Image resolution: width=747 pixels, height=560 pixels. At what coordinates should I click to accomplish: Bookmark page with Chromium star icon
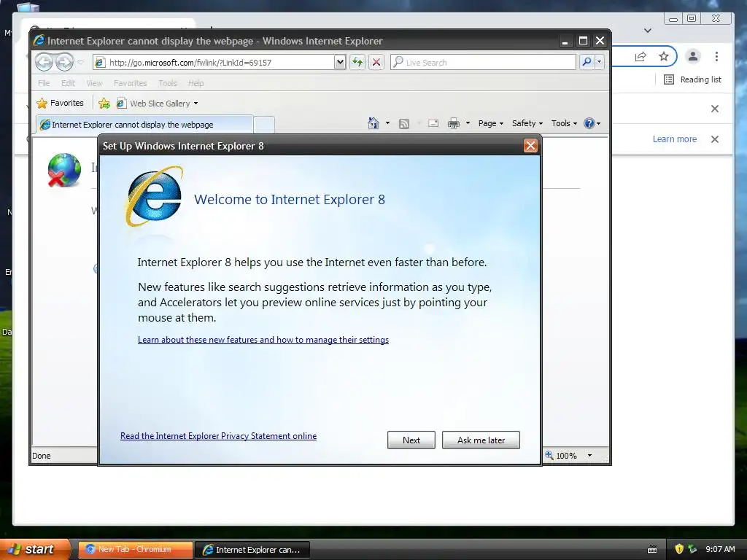point(664,57)
